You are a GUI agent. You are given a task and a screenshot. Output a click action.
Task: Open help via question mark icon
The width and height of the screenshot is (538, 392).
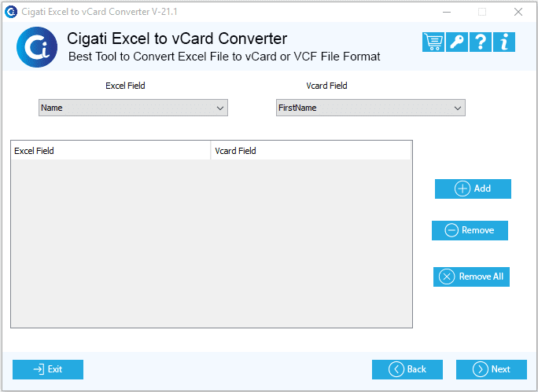481,42
